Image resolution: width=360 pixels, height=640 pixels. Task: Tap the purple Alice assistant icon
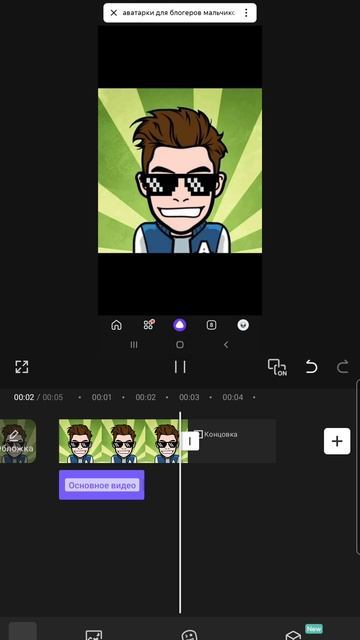coord(180,325)
